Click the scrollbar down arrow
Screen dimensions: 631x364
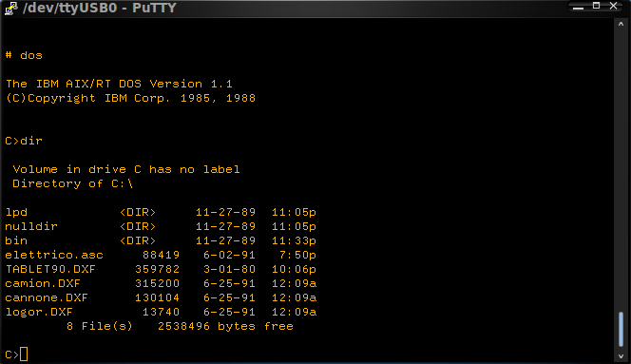(x=621, y=356)
